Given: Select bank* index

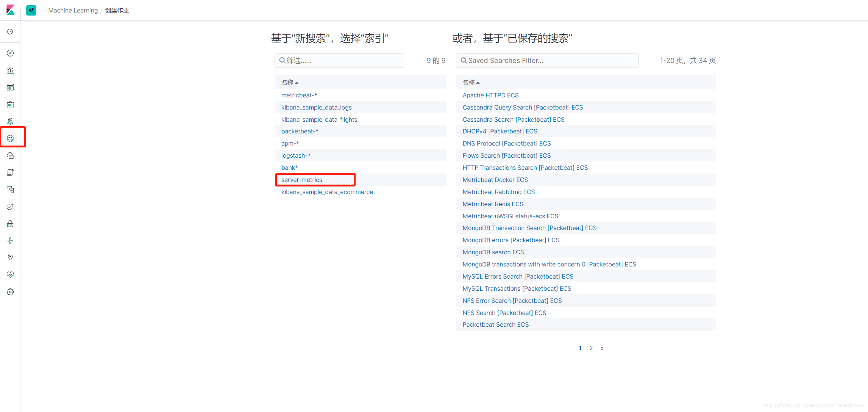Looking at the screenshot, I should pyautogui.click(x=289, y=168).
